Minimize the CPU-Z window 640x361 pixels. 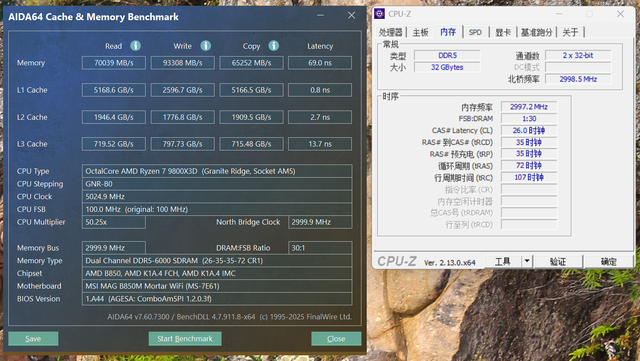[559, 14]
